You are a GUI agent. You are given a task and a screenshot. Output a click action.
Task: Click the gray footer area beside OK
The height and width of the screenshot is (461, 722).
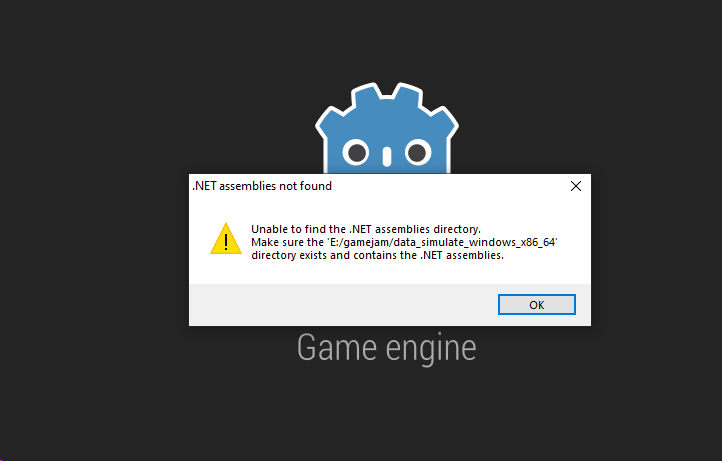coord(343,305)
